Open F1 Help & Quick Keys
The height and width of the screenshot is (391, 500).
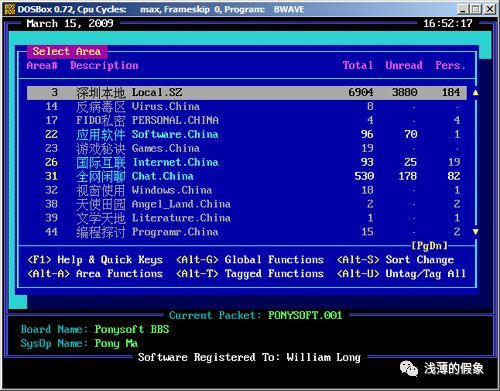pyautogui.click(x=95, y=260)
